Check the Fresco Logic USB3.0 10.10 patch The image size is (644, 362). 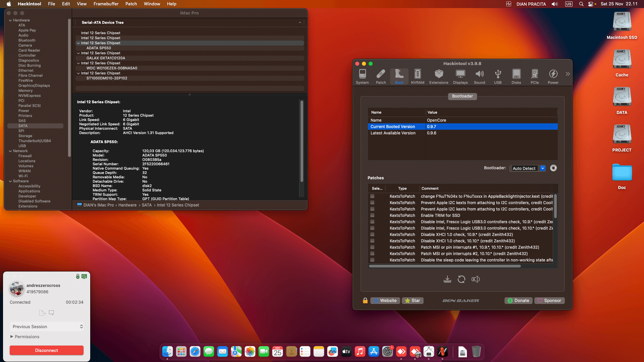[x=372, y=228]
